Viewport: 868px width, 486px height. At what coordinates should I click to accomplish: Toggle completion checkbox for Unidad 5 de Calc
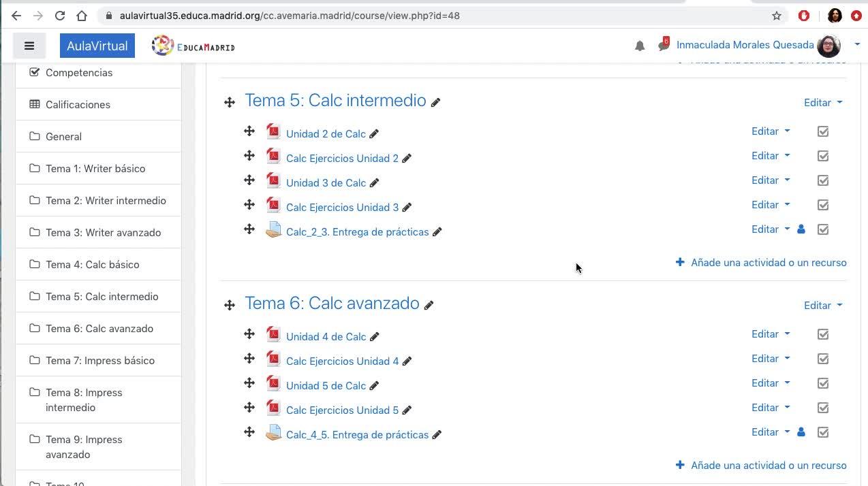[x=823, y=383]
